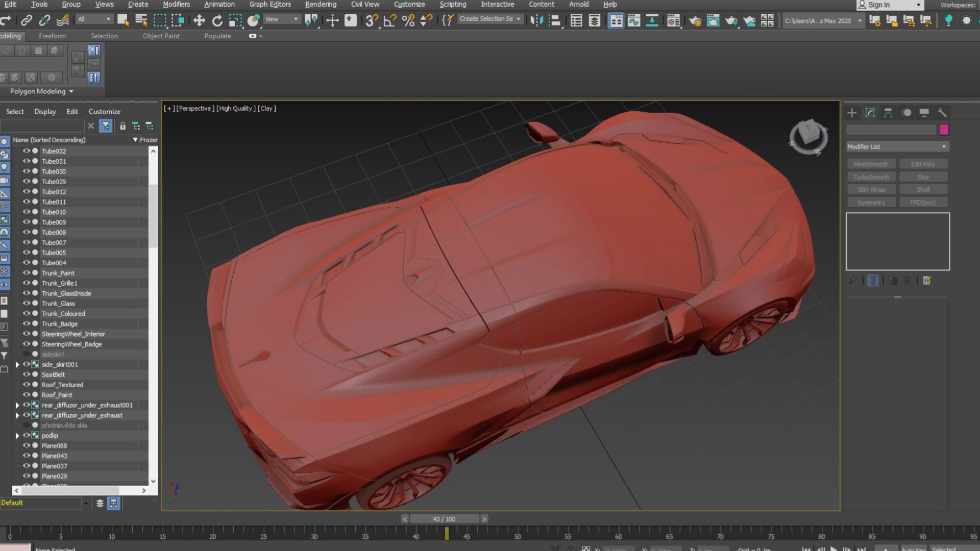Click the TurboSmooth modifier button
Image resolution: width=980 pixels, height=551 pixels.
tap(871, 177)
